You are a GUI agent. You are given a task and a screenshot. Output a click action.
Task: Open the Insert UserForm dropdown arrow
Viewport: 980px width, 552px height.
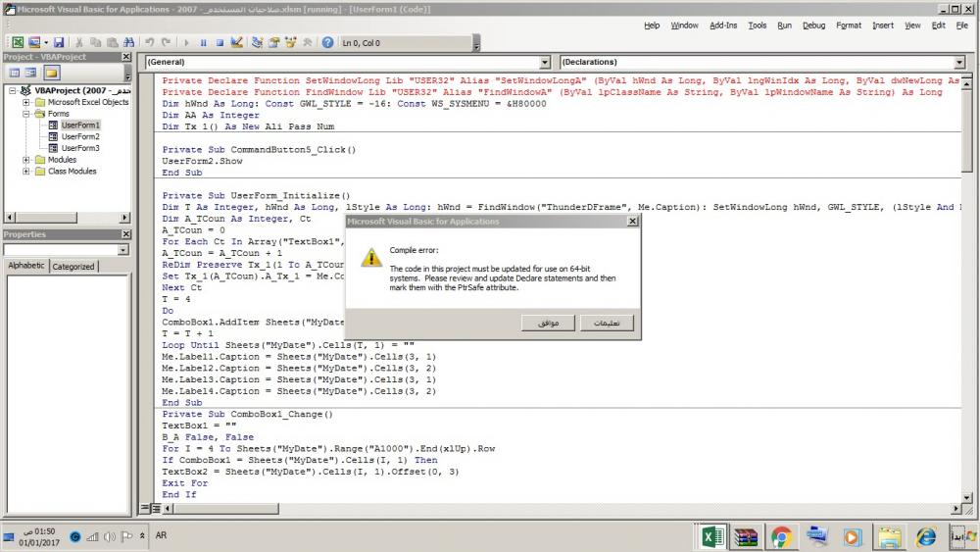tap(46, 42)
